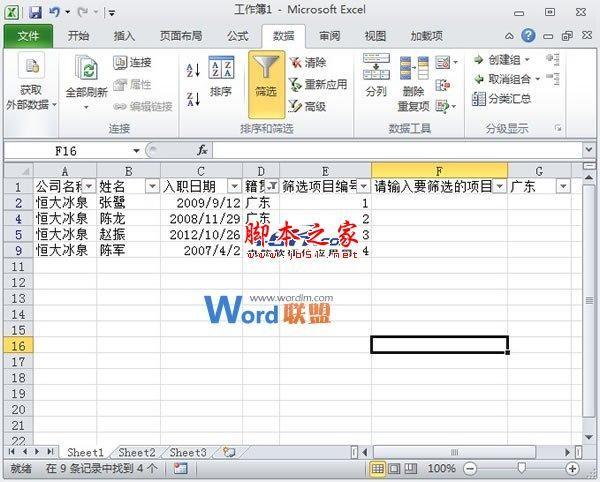Click the Undo arrow icon
The width and height of the screenshot is (600, 482).
tap(55, 12)
